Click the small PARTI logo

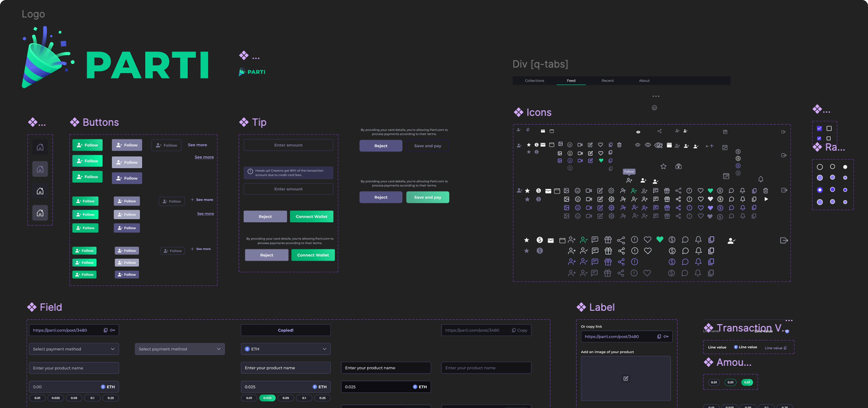(252, 72)
